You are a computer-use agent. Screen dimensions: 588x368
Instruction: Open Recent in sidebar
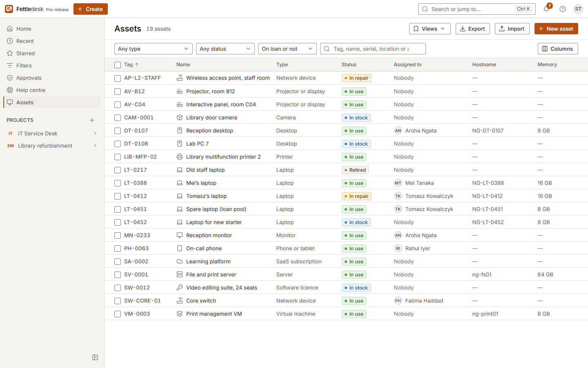click(x=52, y=41)
